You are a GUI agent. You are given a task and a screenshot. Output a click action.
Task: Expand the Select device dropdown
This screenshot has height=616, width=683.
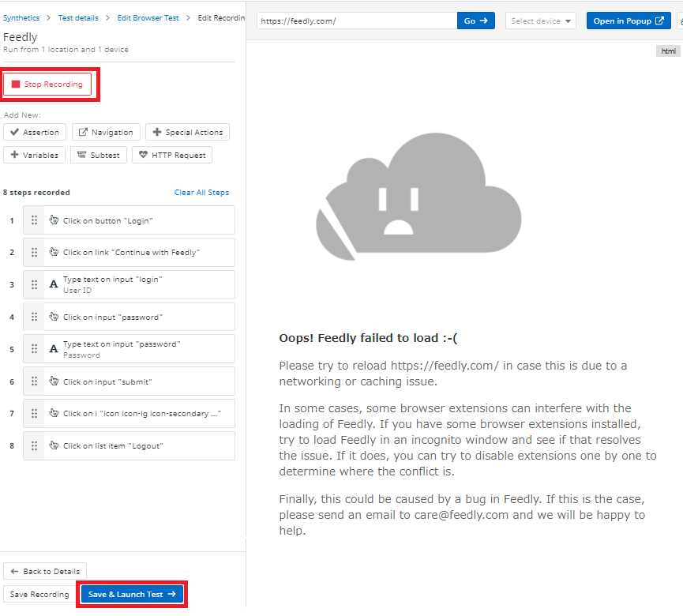click(541, 21)
